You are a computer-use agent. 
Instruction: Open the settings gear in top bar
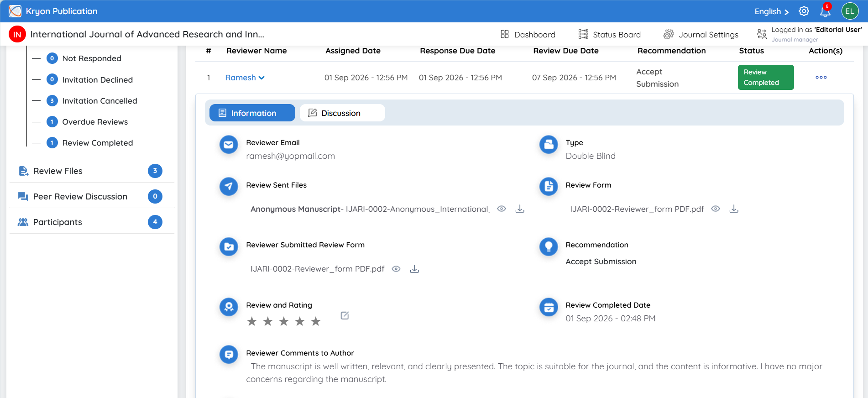(x=804, y=11)
